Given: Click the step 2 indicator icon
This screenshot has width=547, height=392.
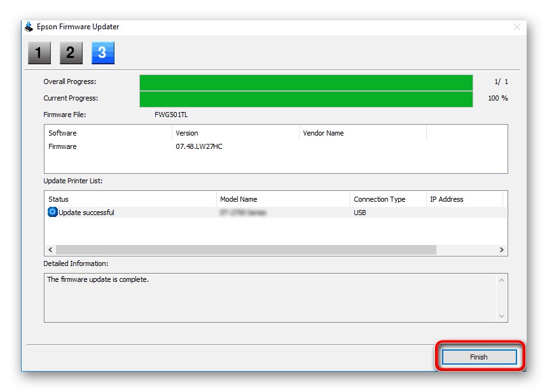Looking at the screenshot, I should coord(71,53).
